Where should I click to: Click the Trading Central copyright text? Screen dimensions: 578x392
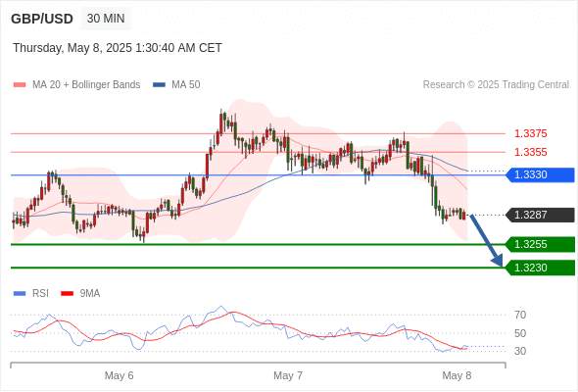tap(496, 85)
